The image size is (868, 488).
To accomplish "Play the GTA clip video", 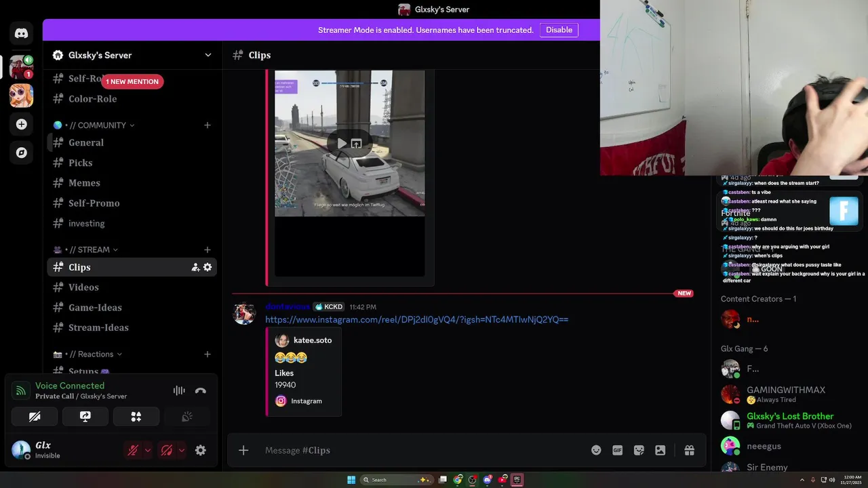I will pyautogui.click(x=342, y=143).
